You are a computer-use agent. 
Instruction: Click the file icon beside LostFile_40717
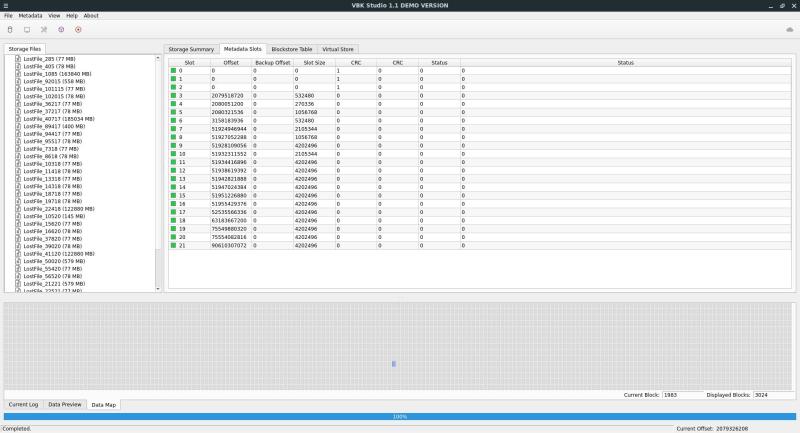(x=18, y=119)
